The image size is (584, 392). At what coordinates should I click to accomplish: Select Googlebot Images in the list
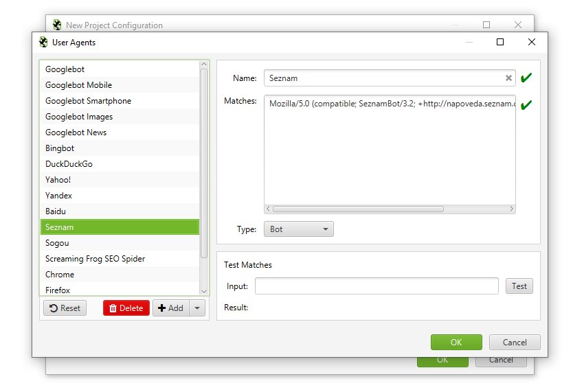120,117
